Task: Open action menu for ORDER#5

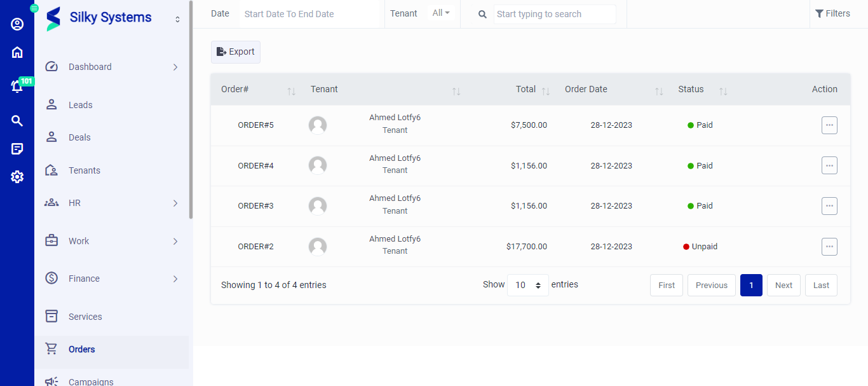Action: (x=829, y=125)
